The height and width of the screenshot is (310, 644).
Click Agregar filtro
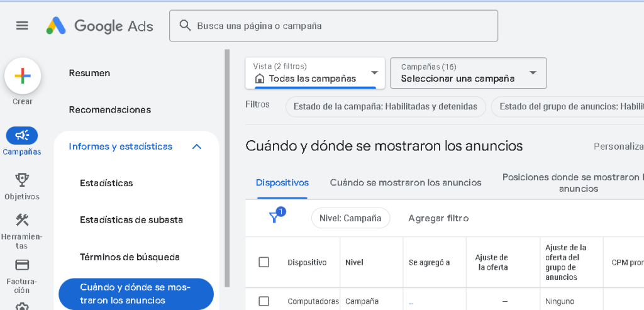[x=438, y=218]
